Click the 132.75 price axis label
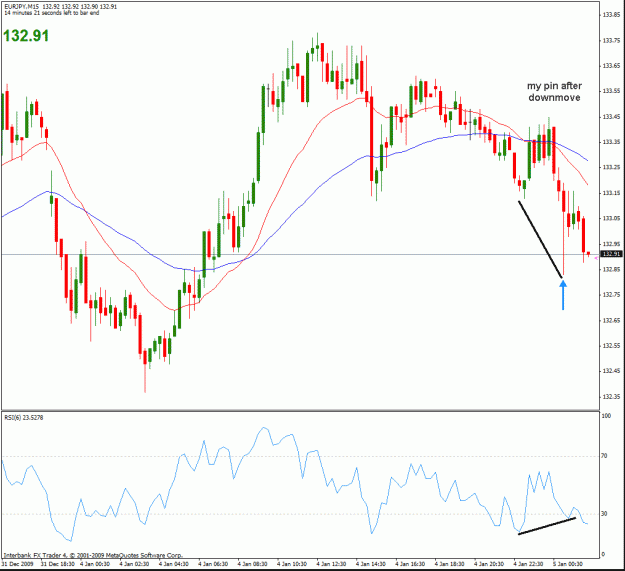625x571 pixels. click(611, 294)
